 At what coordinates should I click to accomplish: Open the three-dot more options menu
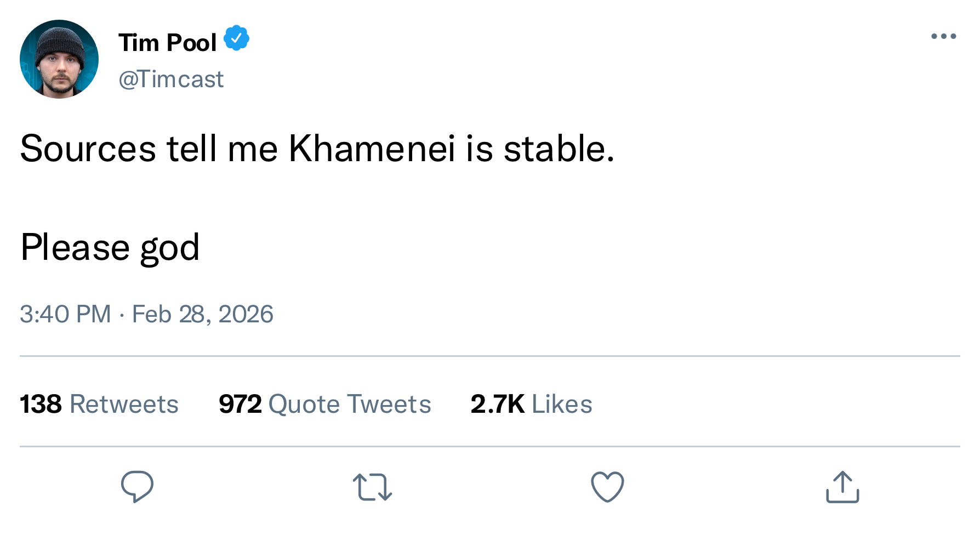tap(943, 37)
